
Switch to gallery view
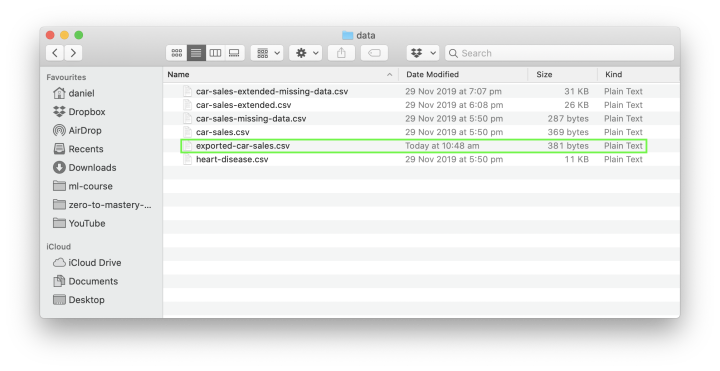pos(234,53)
